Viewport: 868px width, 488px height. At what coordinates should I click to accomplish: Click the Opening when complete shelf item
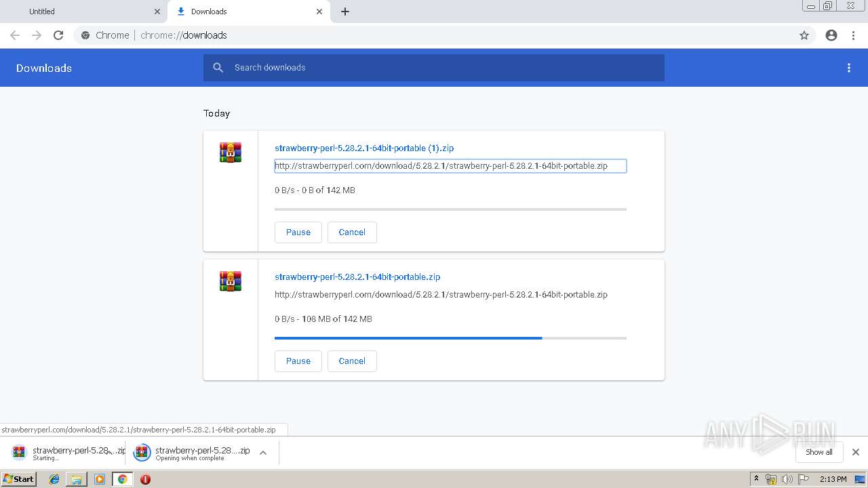(x=192, y=453)
